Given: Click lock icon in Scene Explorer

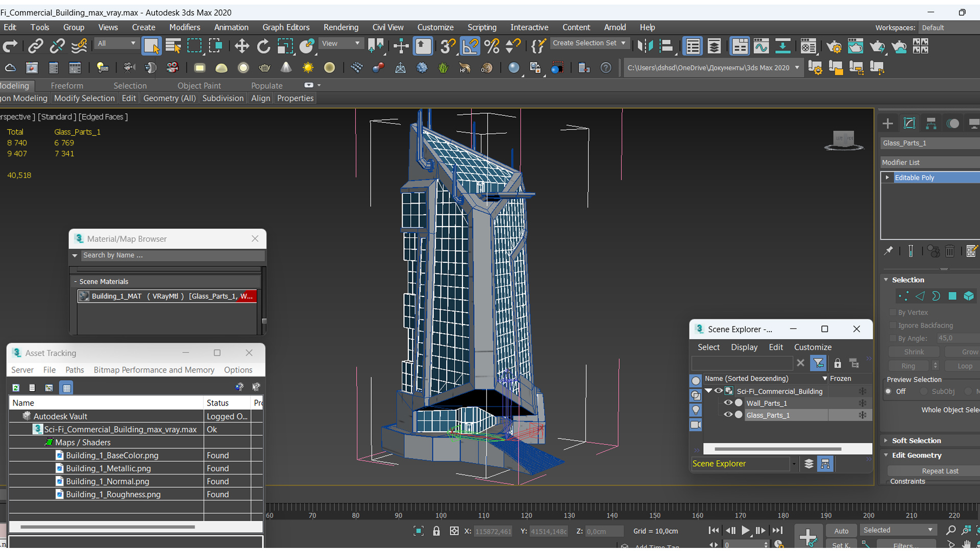Looking at the screenshot, I should click(x=837, y=363).
